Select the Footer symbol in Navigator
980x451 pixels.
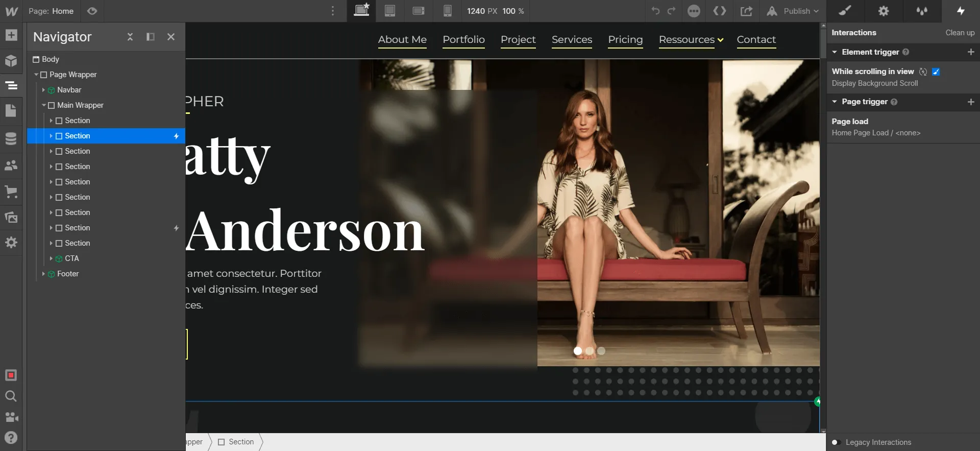point(68,274)
